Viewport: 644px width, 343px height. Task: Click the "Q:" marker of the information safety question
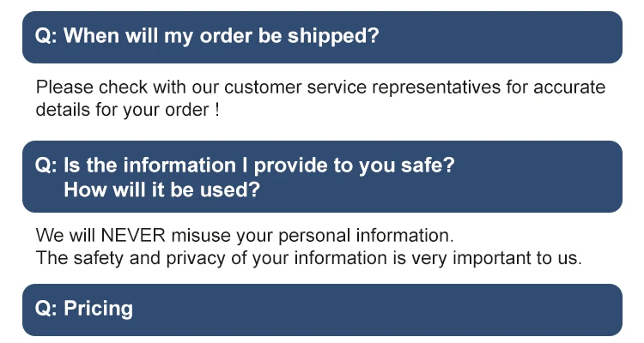(x=46, y=165)
